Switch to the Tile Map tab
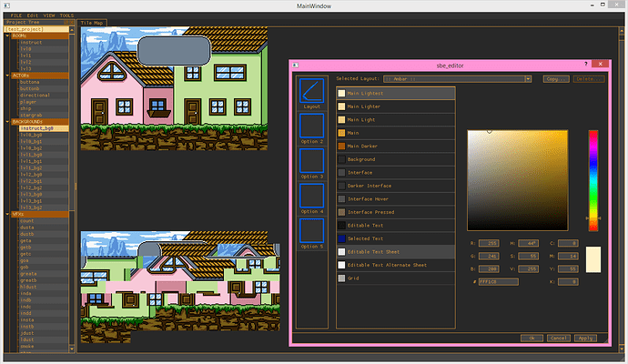The height and width of the screenshot is (364, 628). point(92,23)
